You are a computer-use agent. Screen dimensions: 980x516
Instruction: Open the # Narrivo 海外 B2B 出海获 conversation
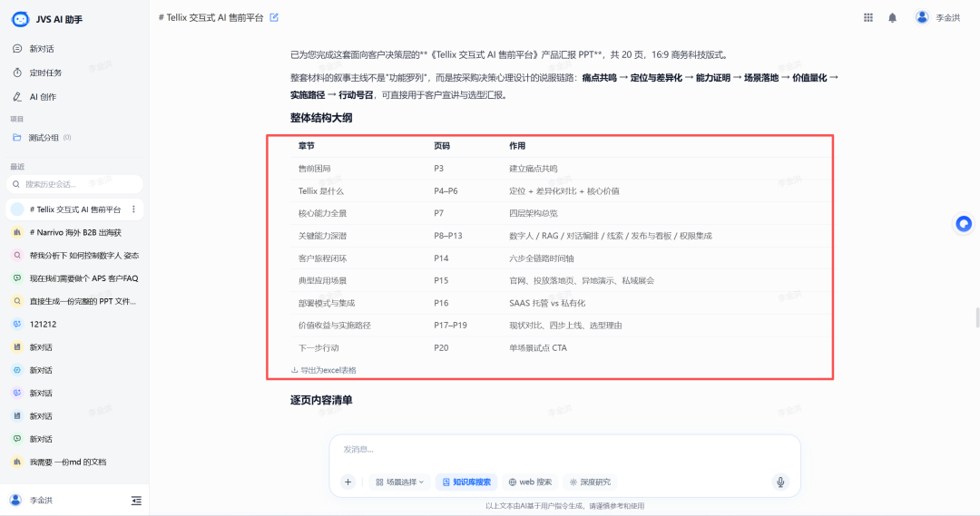coord(75,232)
